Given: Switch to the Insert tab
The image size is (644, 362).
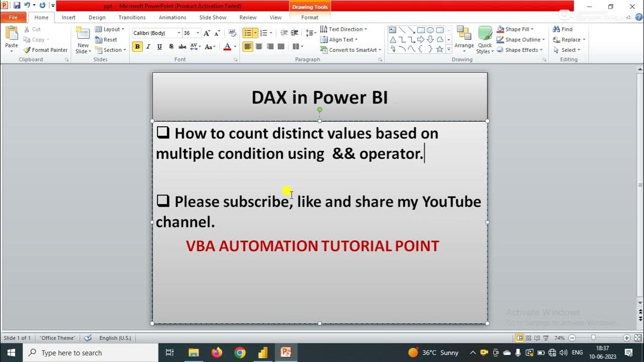Looking at the screenshot, I should 68,18.
